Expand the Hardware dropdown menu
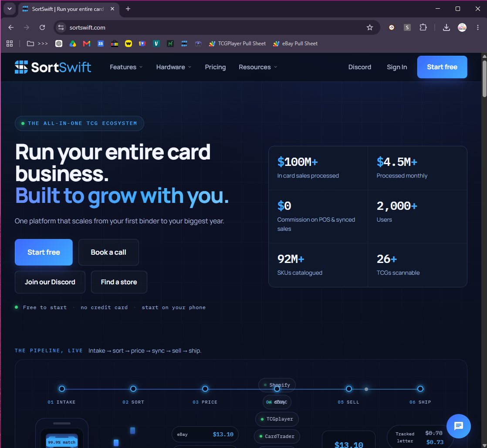Screen dimensions: 487x448 [x=174, y=67]
